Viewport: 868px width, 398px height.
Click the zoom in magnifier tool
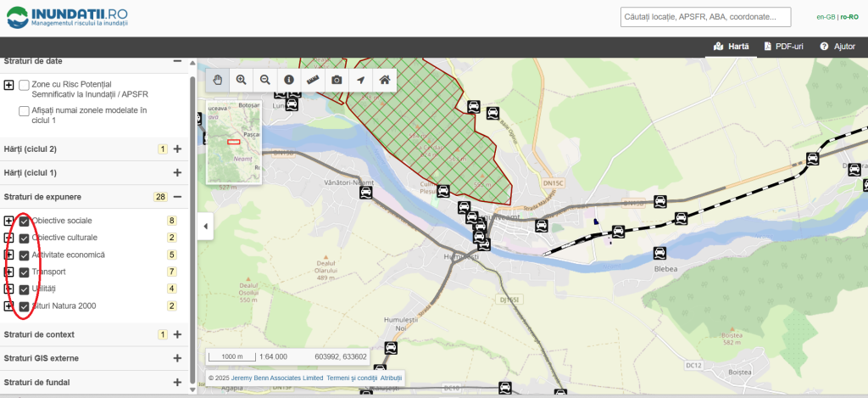[x=242, y=80]
